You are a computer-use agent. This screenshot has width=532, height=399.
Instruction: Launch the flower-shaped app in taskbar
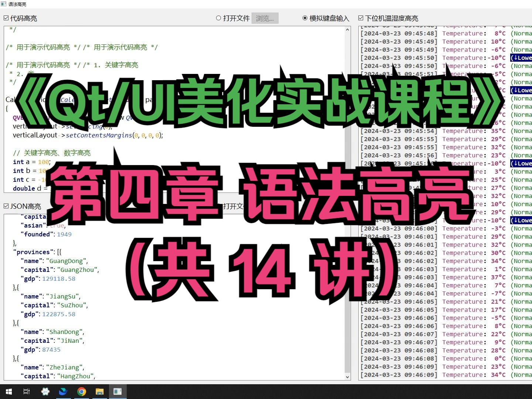[x=45, y=392]
